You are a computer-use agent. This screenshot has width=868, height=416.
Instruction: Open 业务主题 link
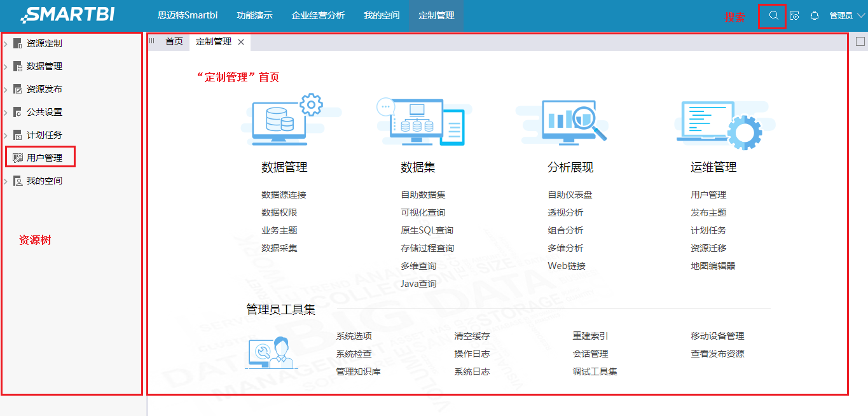tap(279, 230)
